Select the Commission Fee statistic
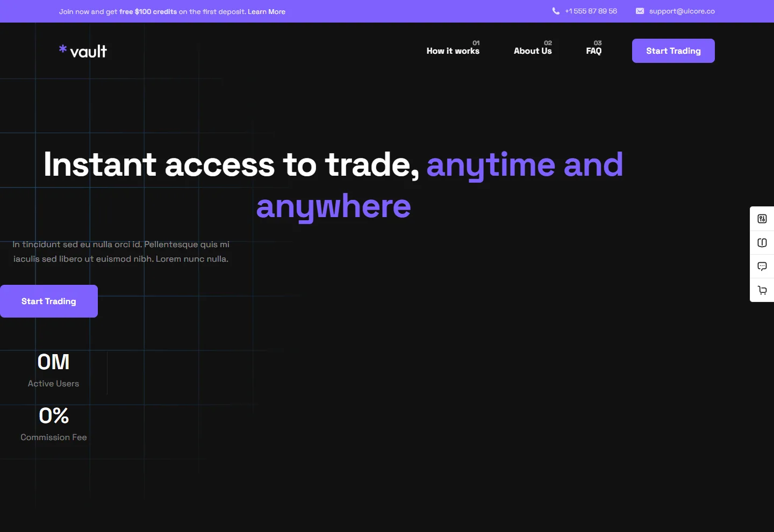This screenshot has width=774, height=532. coord(54,424)
